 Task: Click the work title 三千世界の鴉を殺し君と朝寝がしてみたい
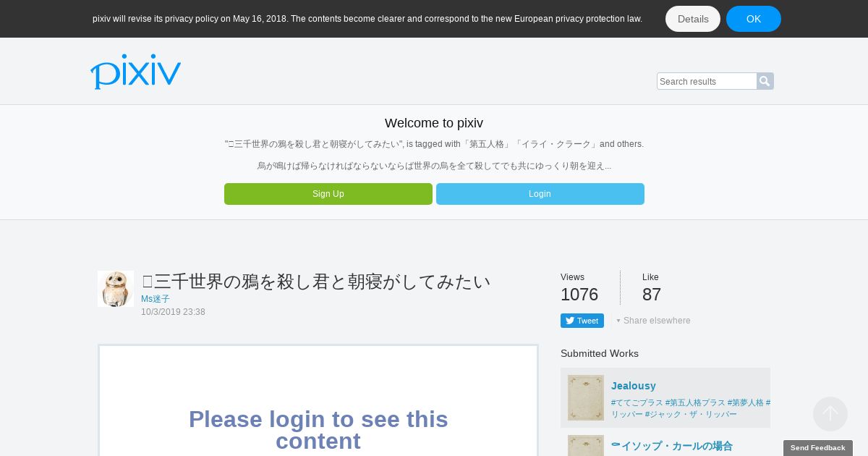pos(316,282)
